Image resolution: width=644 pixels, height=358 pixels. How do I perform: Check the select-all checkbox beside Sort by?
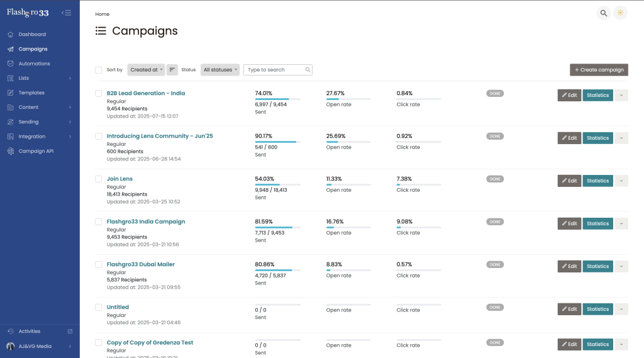coord(98,70)
